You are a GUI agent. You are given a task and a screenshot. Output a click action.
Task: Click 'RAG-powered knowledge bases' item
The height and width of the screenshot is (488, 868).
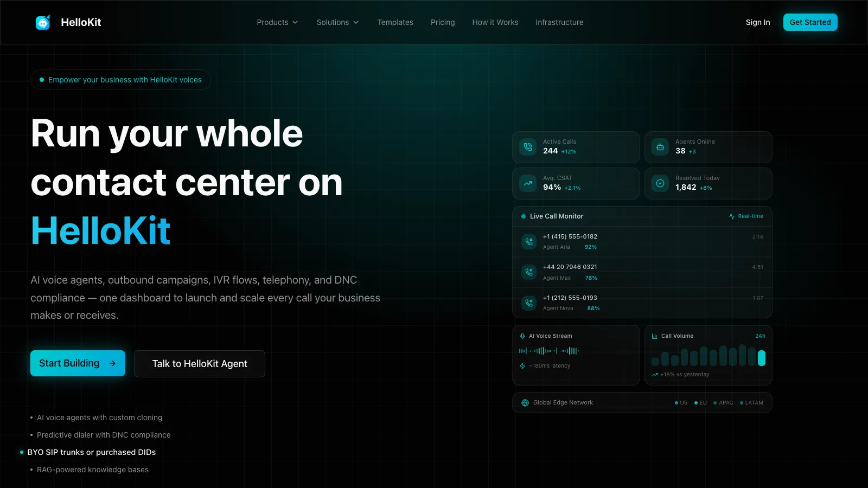point(93,470)
